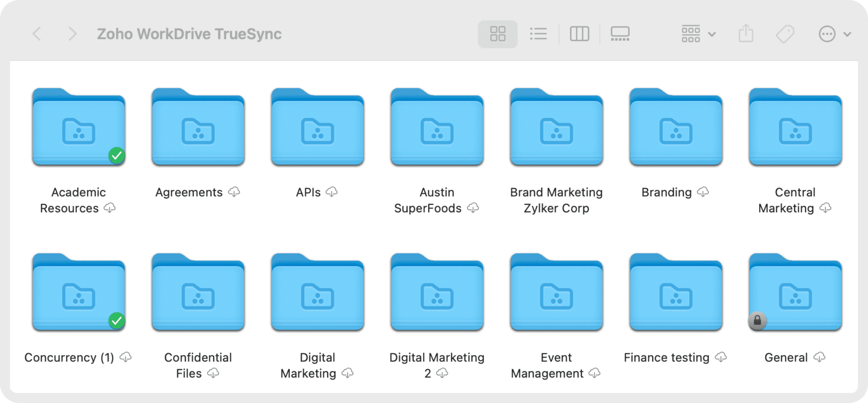868x403 pixels.
Task: Switch to icon grid view
Action: [x=497, y=34]
